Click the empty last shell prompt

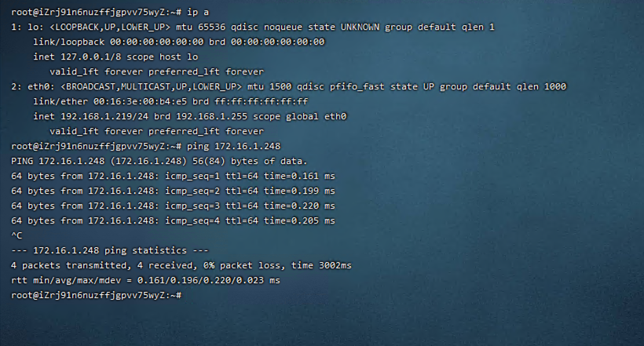[185, 295]
